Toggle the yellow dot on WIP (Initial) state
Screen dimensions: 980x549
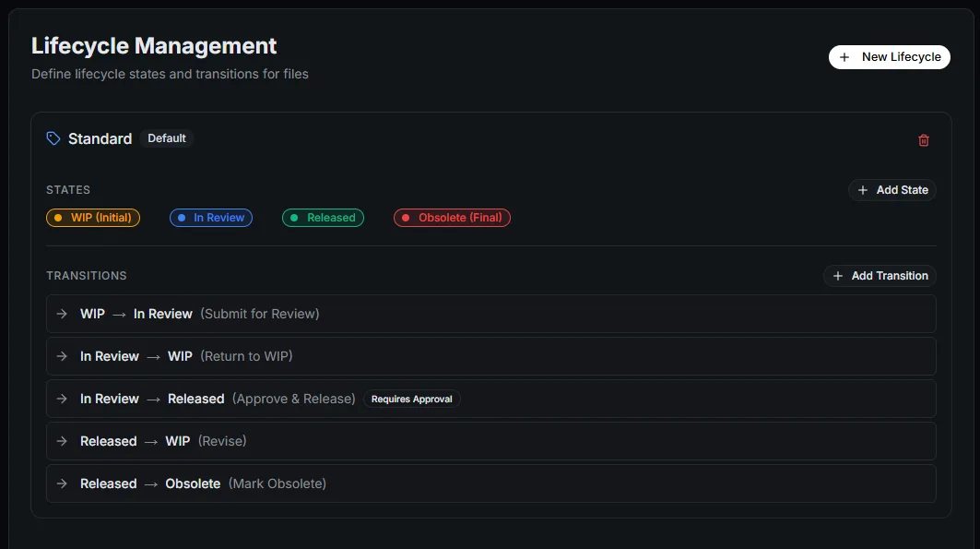[57, 218]
